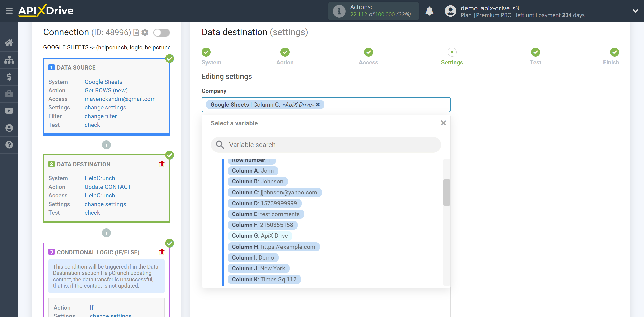This screenshot has width=644, height=317.
Task: Go to the Action step
Action: (x=285, y=52)
